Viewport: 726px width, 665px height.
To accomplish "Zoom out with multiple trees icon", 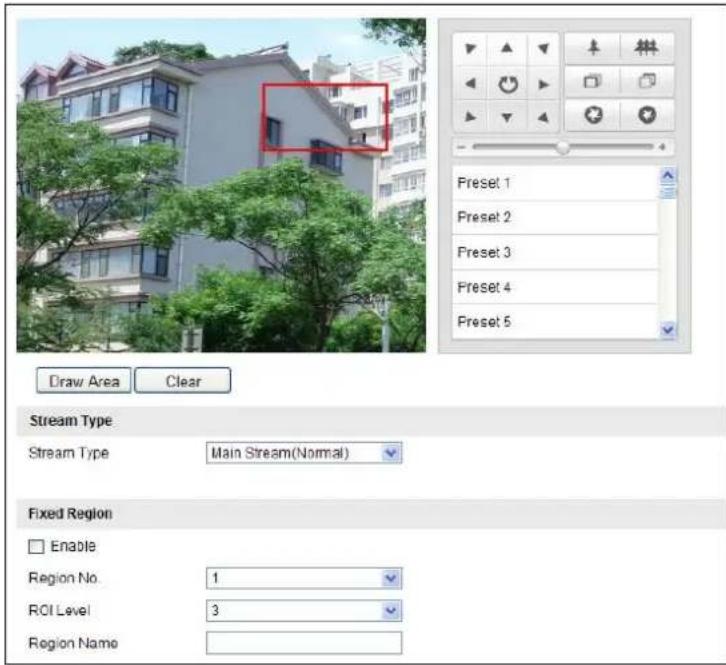I will point(646,48).
